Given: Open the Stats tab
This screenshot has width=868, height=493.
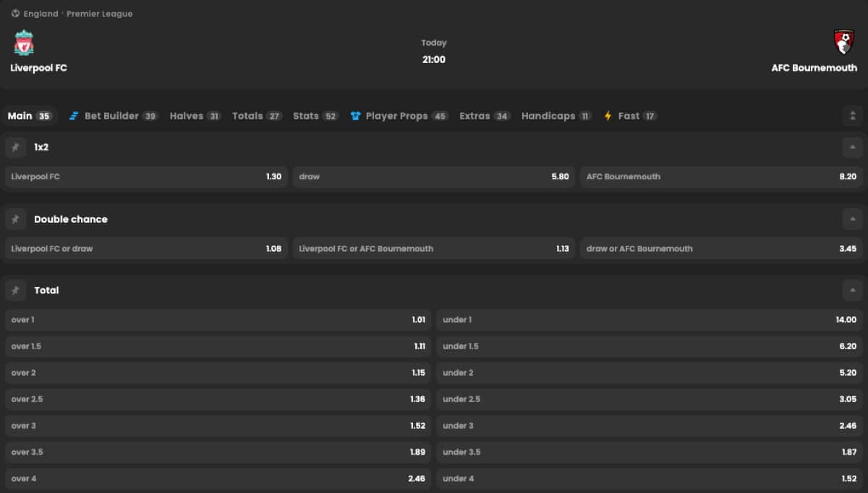Looking at the screenshot, I should pos(316,116).
